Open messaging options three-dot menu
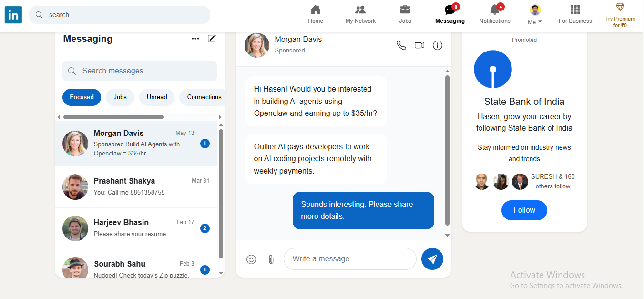644x299 pixels. [x=195, y=39]
